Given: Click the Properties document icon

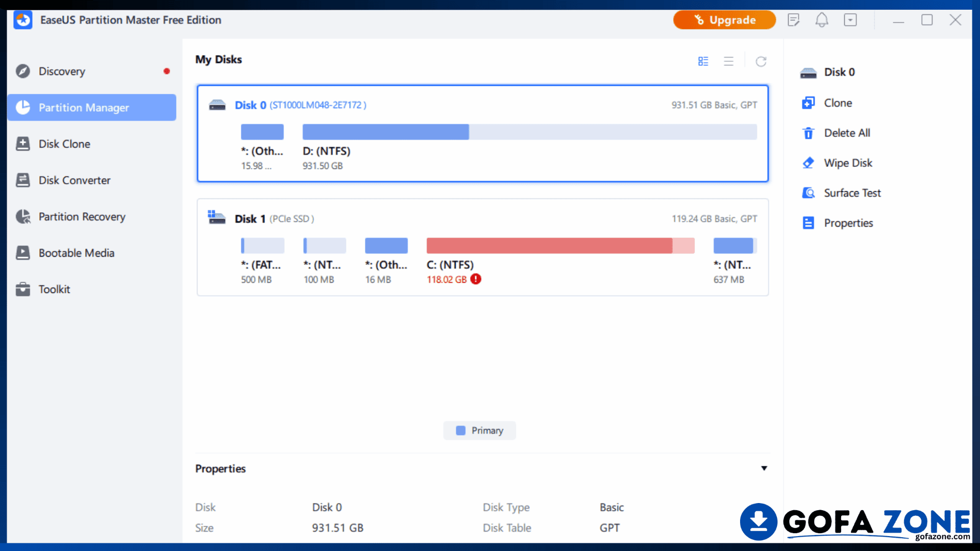Looking at the screenshot, I should (x=808, y=223).
